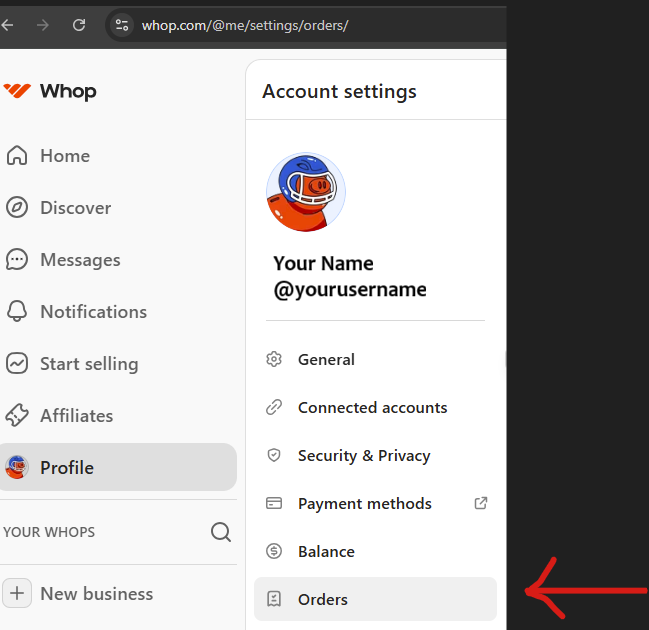Viewport: 649px width, 630px height.
Task: Select the Orders settings item
Action: 323,600
